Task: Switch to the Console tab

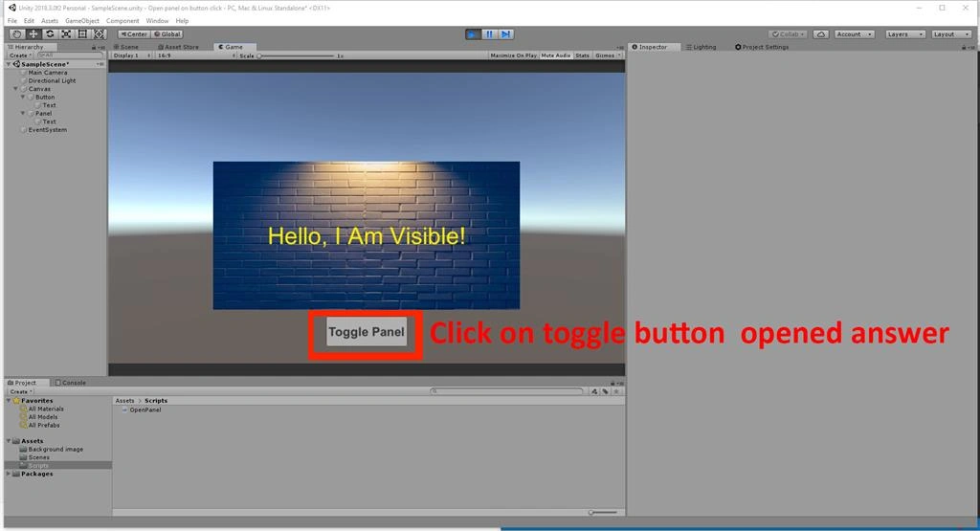Action: pos(71,383)
